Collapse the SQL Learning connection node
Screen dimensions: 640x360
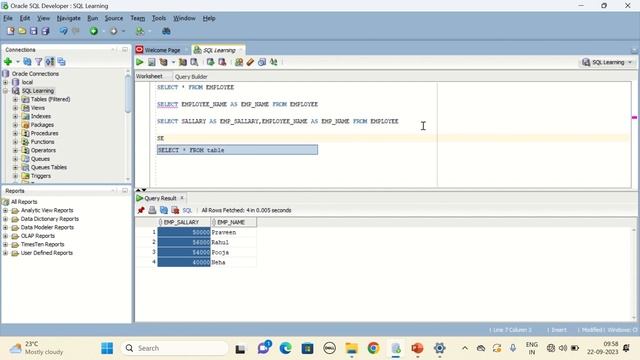pyautogui.click(x=6, y=91)
